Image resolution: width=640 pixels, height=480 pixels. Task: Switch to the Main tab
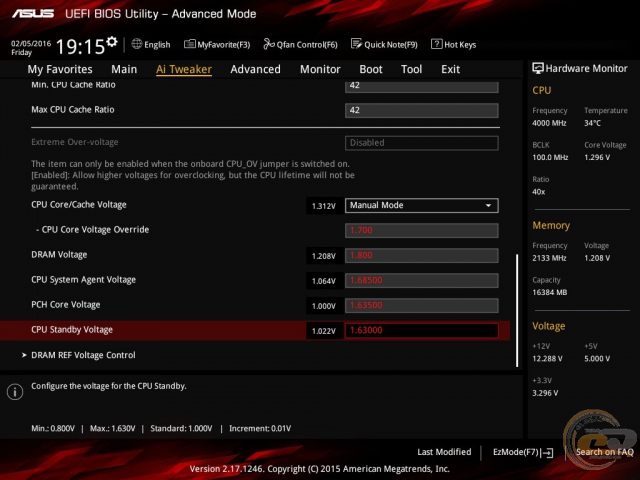124,69
